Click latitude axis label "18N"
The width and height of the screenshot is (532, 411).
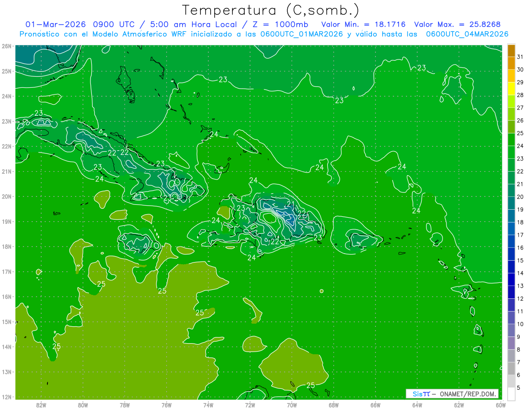coord(7,247)
